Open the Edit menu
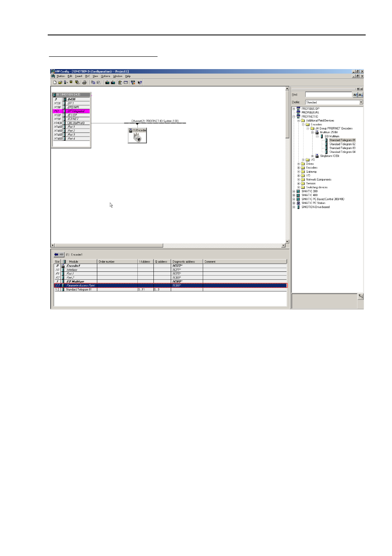The height and width of the screenshot is (556, 392). [70, 76]
